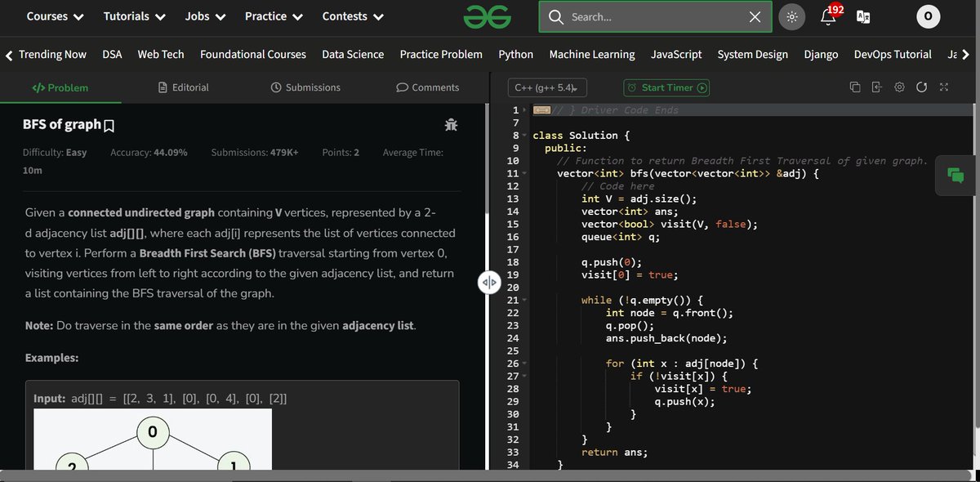Switch to the Editorial tab

click(183, 87)
